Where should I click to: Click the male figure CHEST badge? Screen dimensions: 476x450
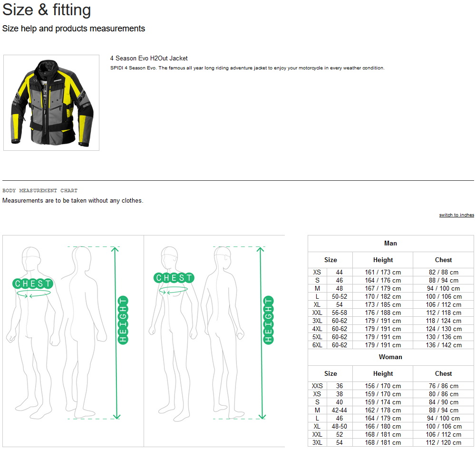tap(33, 284)
